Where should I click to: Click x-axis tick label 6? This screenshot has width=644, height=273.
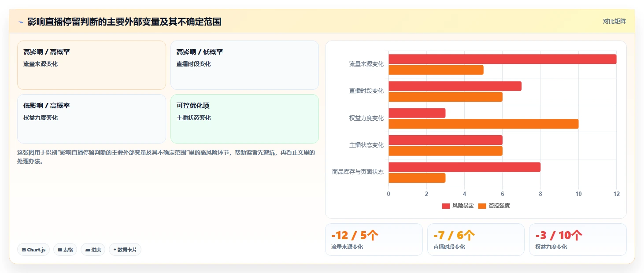tap(502, 194)
